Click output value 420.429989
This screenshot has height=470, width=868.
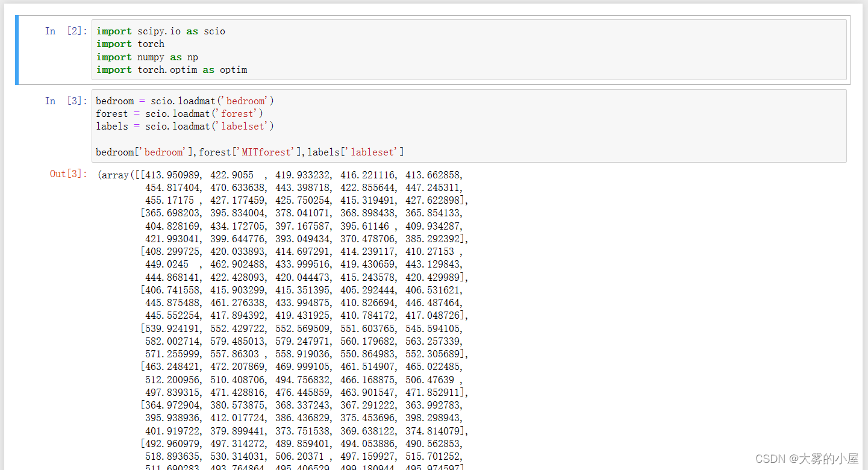tap(432, 278)
